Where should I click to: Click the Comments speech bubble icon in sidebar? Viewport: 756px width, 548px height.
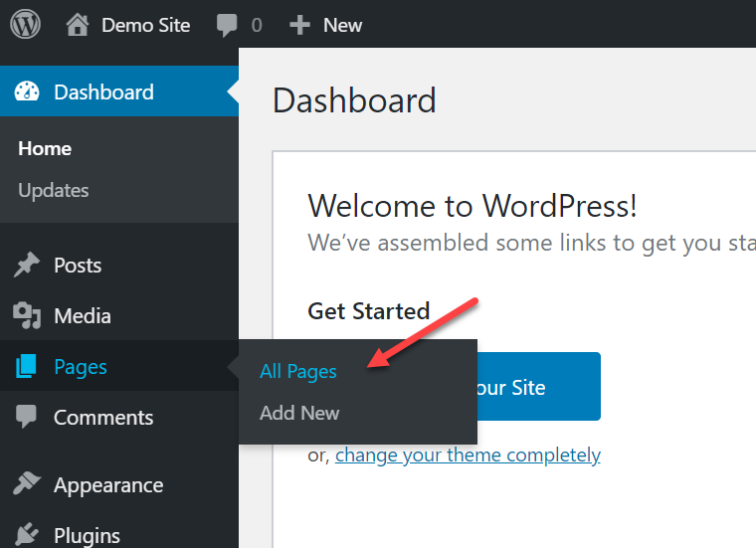pos(26,417)
